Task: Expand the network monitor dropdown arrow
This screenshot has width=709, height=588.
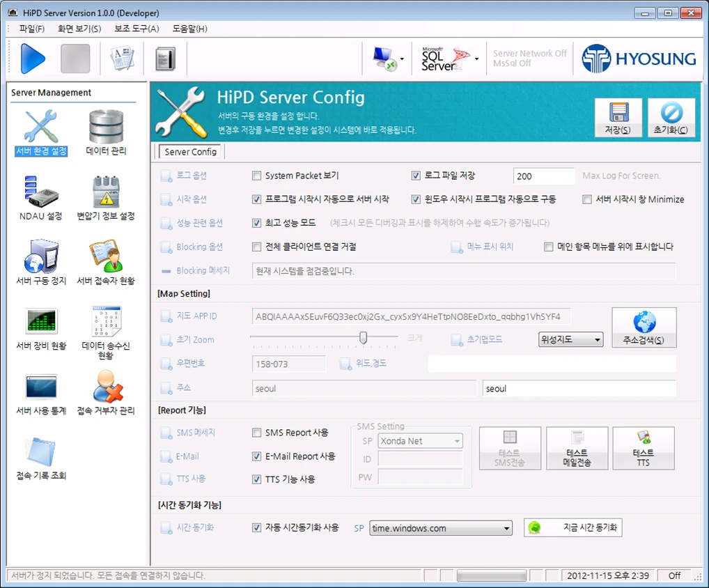Action: pyautogui.click(x=402, y=59)
